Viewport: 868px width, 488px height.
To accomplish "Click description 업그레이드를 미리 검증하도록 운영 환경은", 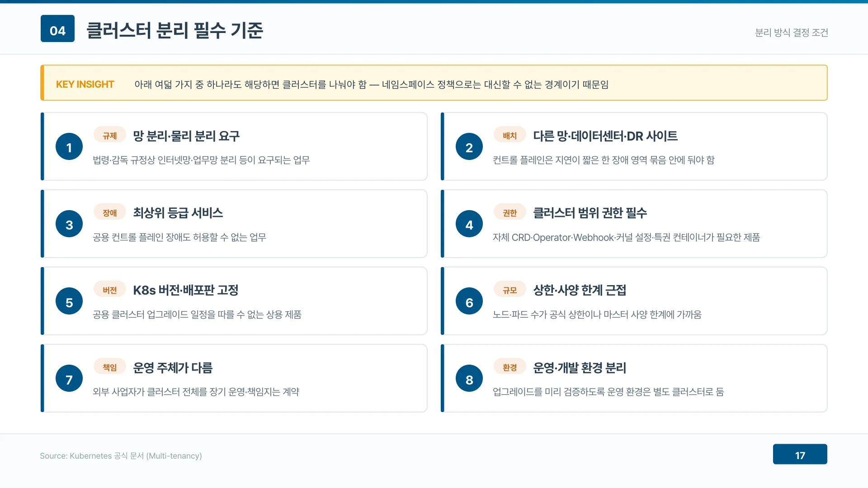I will [608, 392].
